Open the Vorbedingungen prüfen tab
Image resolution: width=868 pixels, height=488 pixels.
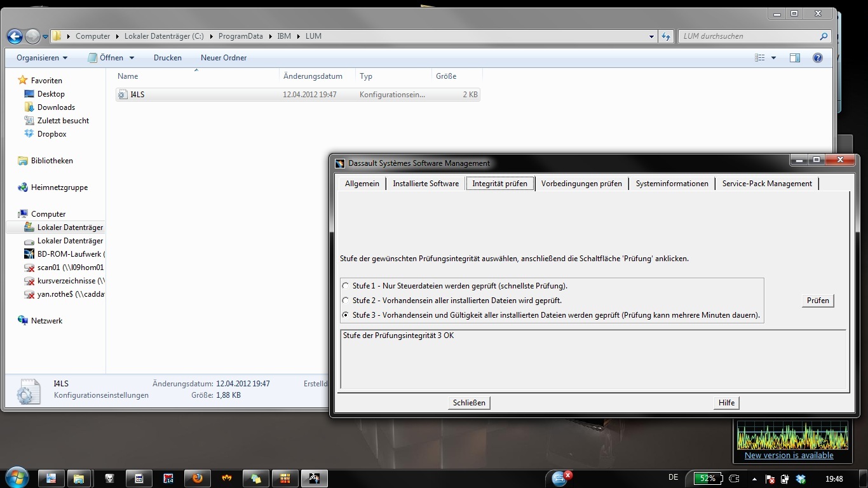click(581, 184)
